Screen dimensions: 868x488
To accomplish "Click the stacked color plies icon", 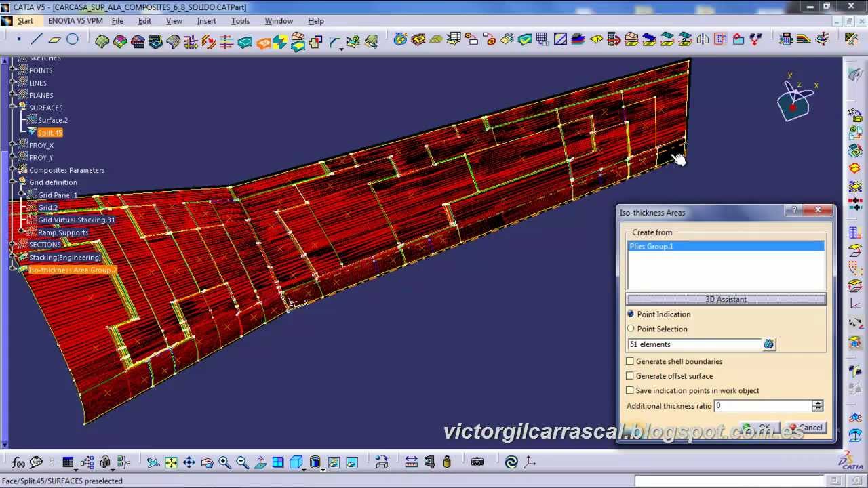I will click(x=578, y=40).
